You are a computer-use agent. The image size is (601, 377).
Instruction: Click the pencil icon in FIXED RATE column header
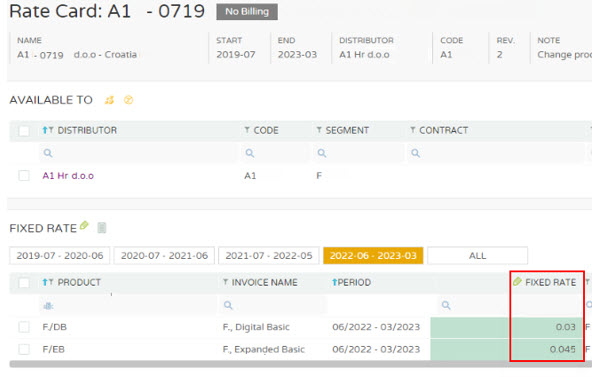(x=517, y=282)
